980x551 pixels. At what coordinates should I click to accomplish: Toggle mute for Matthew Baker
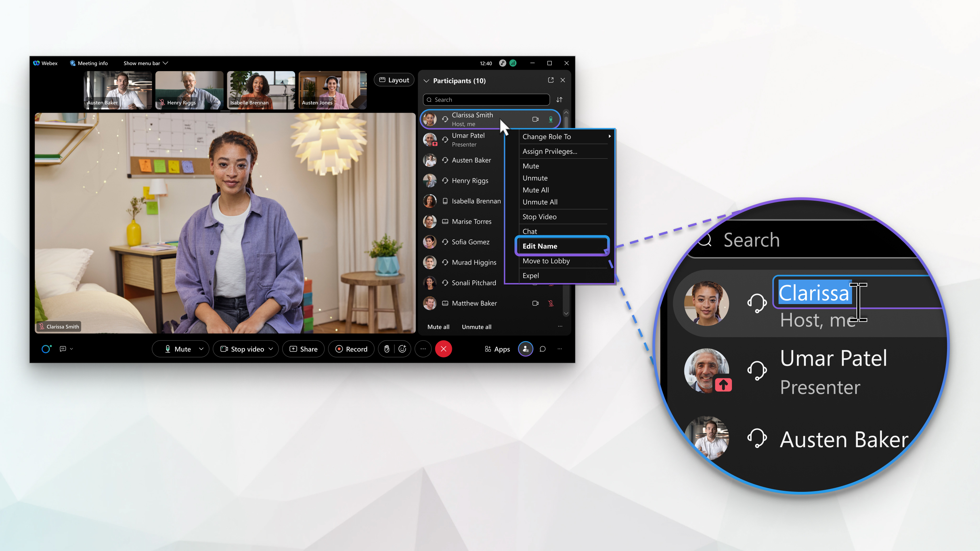(551, 303)
